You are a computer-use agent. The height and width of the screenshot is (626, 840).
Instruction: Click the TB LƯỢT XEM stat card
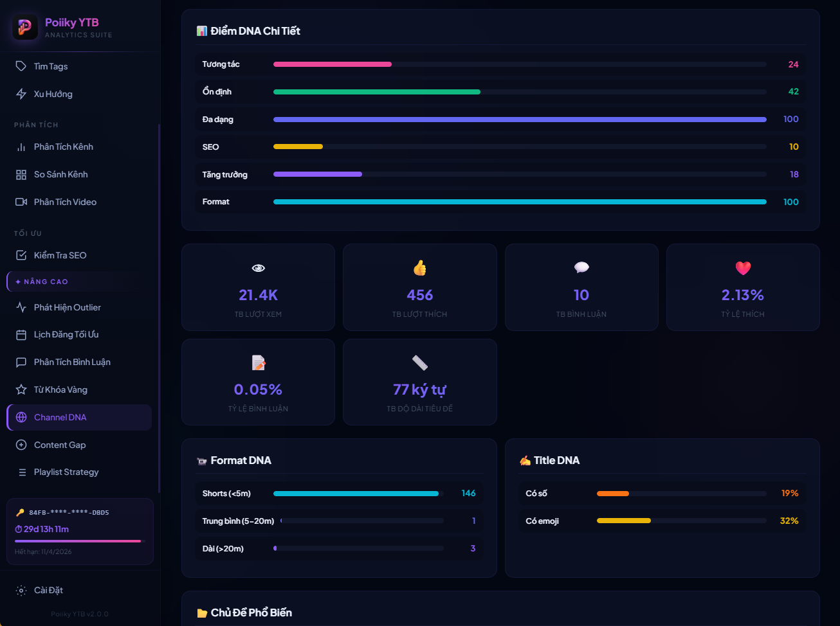point(258,287)
